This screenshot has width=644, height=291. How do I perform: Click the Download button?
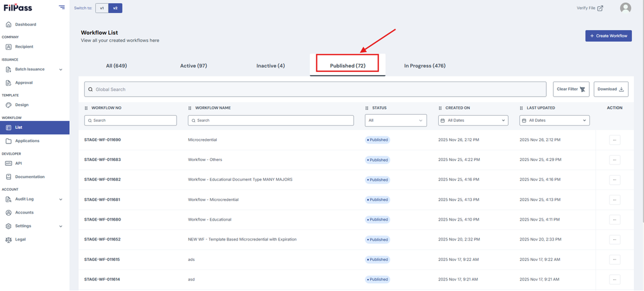[611, 89]
